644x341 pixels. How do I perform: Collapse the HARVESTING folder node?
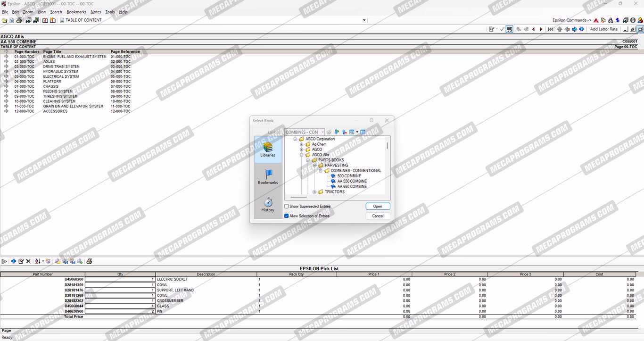point(314,166)
